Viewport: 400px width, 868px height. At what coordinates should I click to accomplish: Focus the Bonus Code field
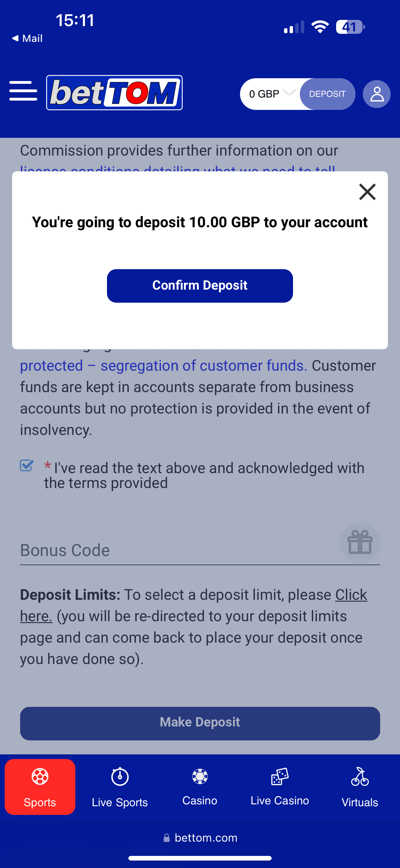click(x=175, y=550)
